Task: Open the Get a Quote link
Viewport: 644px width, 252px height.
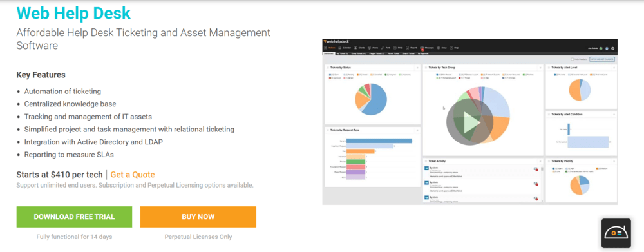Action: tap(133, 175)
